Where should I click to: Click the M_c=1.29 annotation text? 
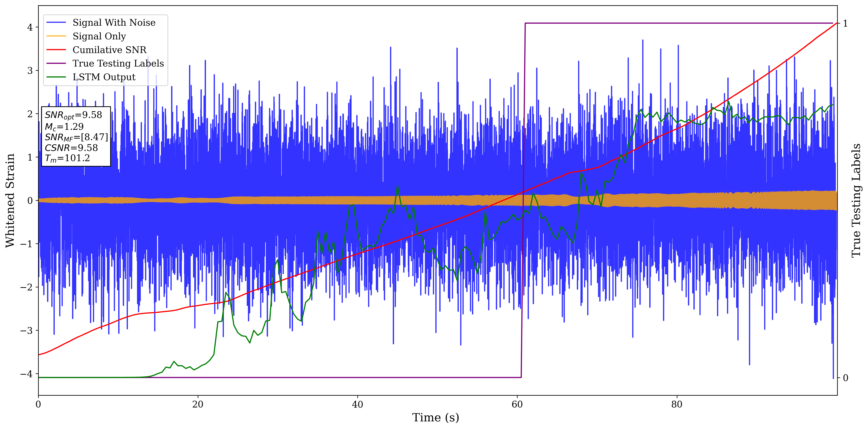(64, 127)
